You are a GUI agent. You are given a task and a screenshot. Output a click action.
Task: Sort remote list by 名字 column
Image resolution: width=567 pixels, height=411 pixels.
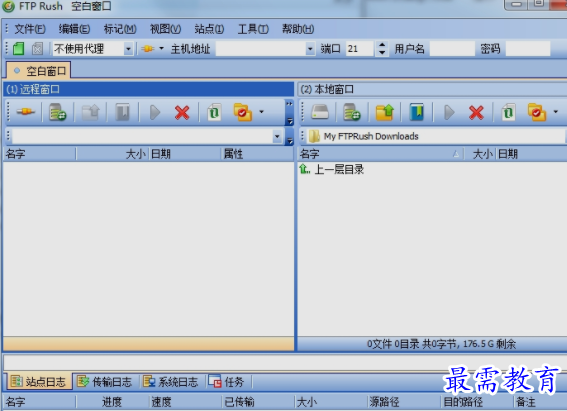[x=39, y=154]
